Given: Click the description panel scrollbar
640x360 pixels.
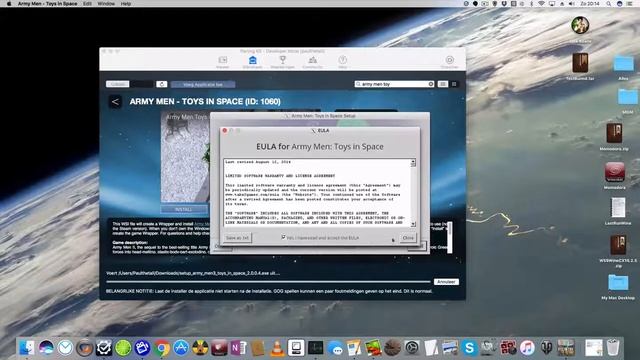Looking at the screenshot, I should click(450, 238).
